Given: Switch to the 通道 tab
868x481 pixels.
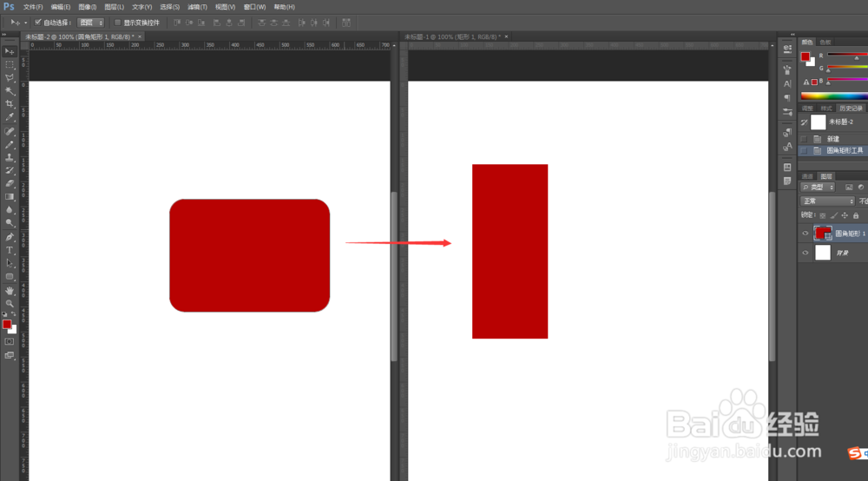Looking at the screenshot, I should tap(807, 176).
